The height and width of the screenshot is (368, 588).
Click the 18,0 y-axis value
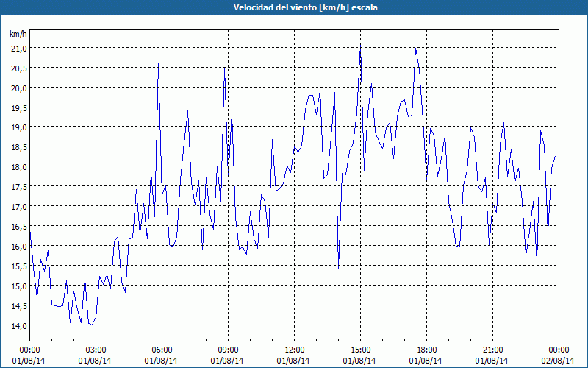coord(19,167)
